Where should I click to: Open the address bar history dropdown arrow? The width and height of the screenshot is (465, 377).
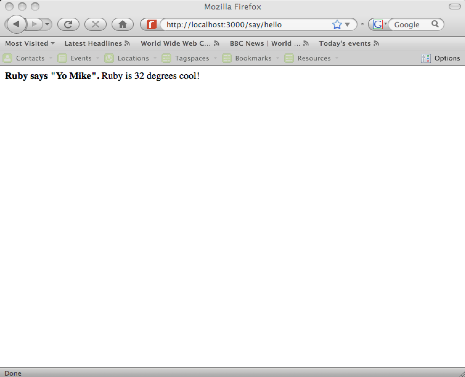tap(347, 25)
